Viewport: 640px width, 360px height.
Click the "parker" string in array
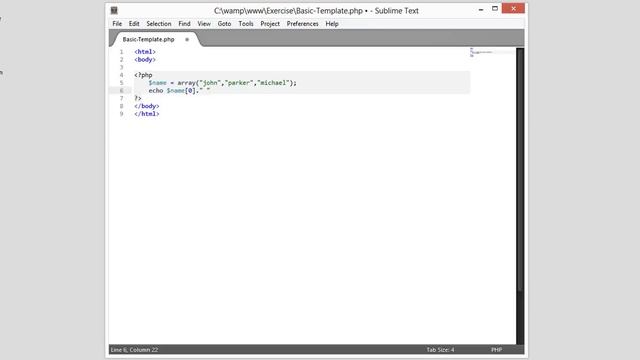click(x=239, y=83)
